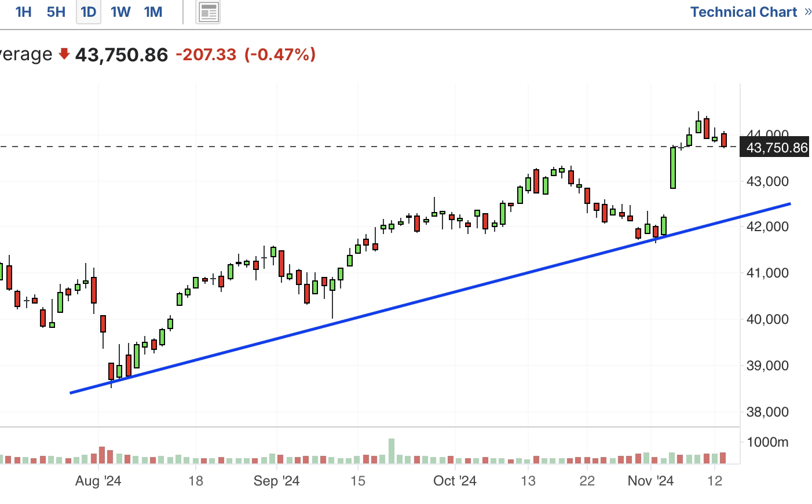Click the large green candle after Nov '24
The height and width of the screenshot is (504, 812).
(x=673, y=168)
